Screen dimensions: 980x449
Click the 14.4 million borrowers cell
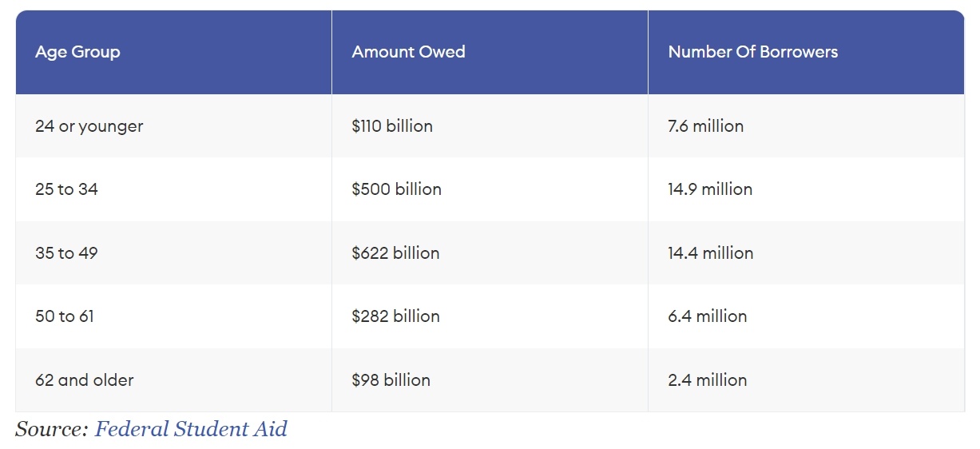coord(710,253)
